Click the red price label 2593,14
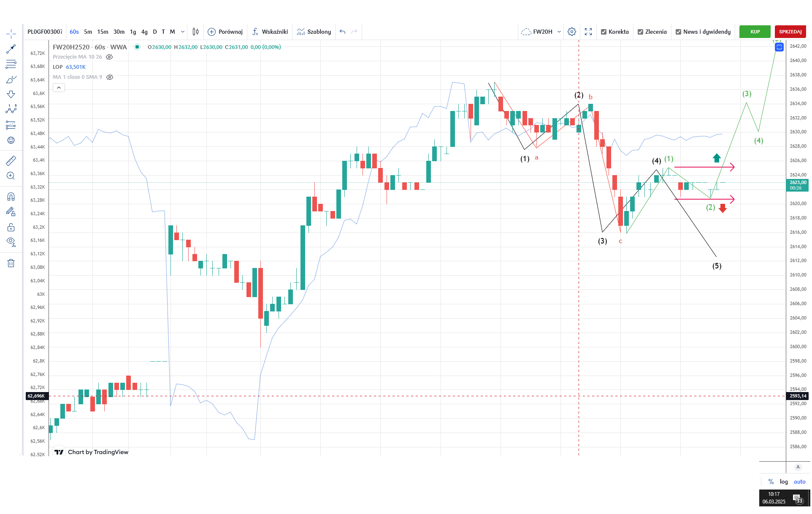Screen dimensions: 812x514 798,396
